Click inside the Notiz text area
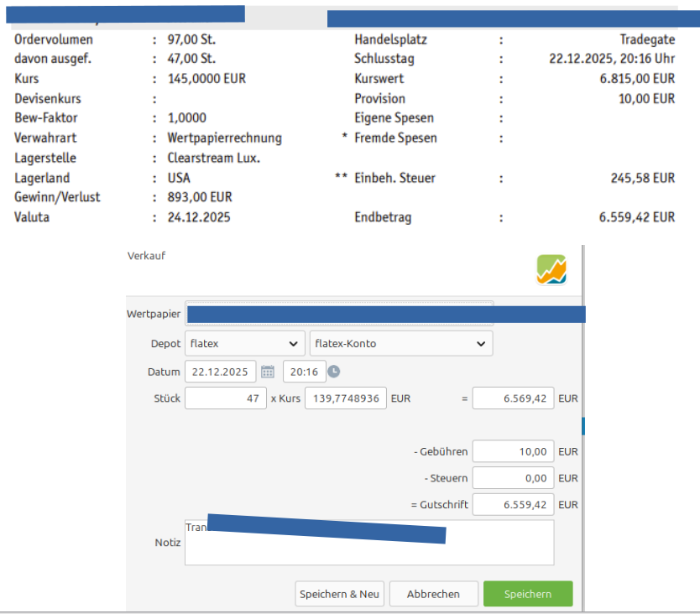The image size is (700, 614). (x=369, y=551)
